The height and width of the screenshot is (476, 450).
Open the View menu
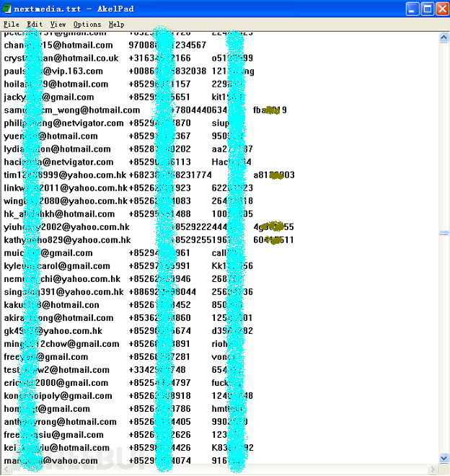(58, 25)
